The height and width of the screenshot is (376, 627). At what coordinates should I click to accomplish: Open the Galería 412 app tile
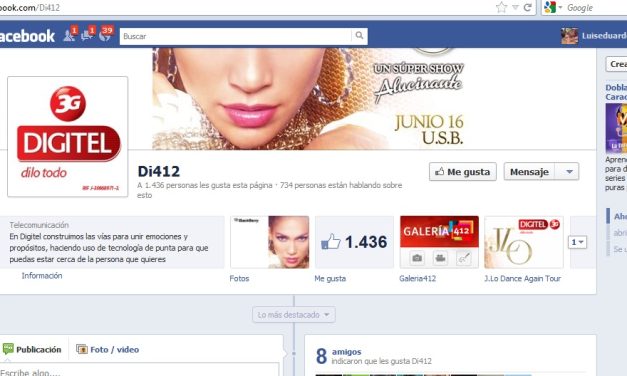439,242
